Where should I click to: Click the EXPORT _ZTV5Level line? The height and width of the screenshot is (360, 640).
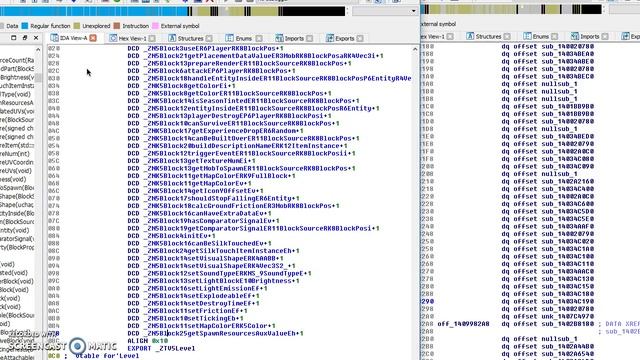tap(161, 348)
